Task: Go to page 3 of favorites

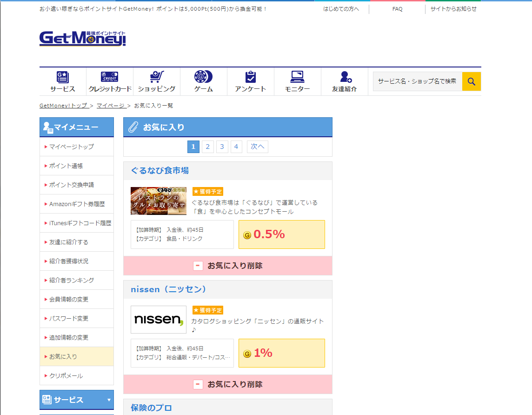Action: click(222, 147)
